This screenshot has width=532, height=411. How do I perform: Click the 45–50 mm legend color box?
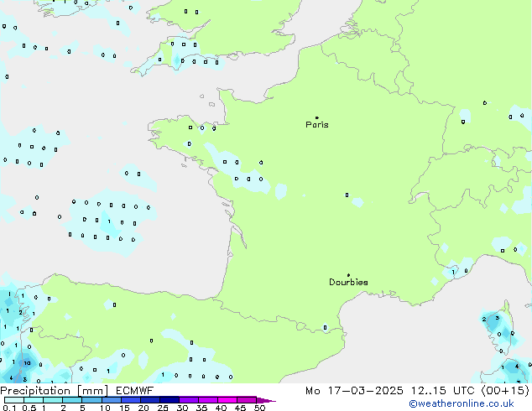pyautogui.click(x=247, y=400)
